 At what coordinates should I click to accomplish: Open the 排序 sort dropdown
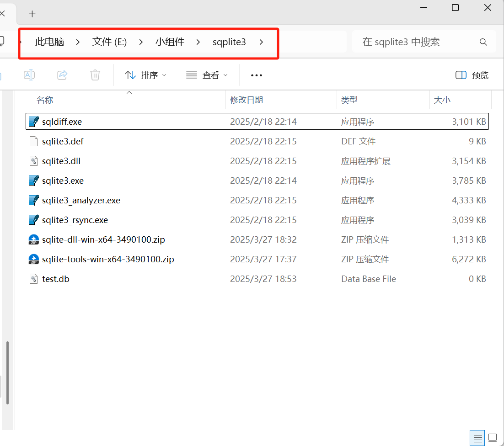pos(145,75)
